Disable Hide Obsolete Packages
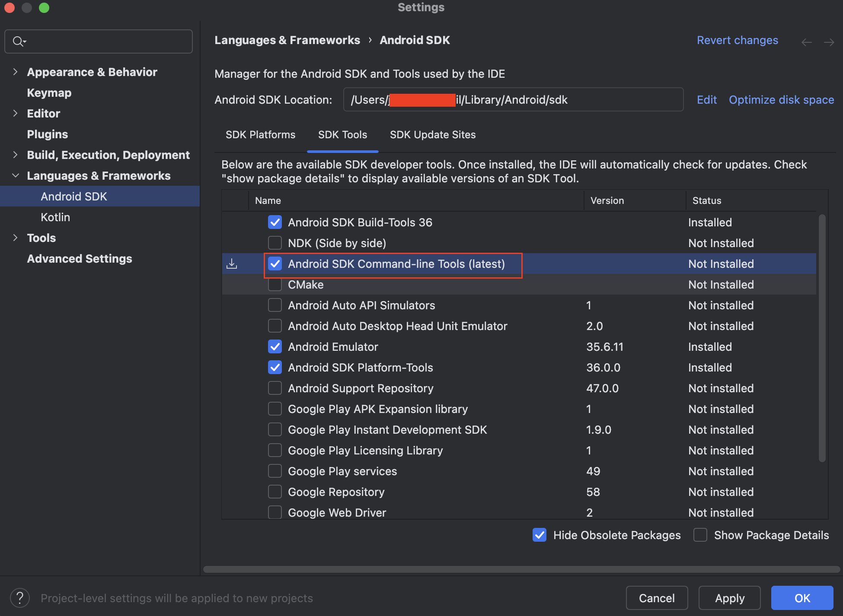 click(539, 535)
